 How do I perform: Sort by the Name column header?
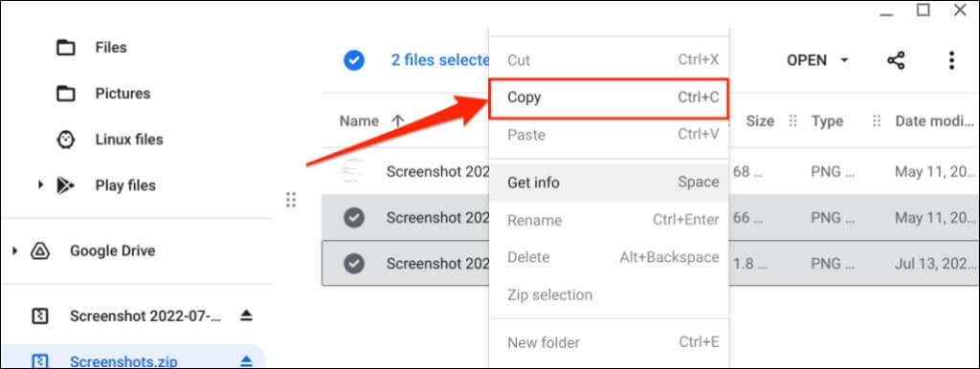point(359,121)
